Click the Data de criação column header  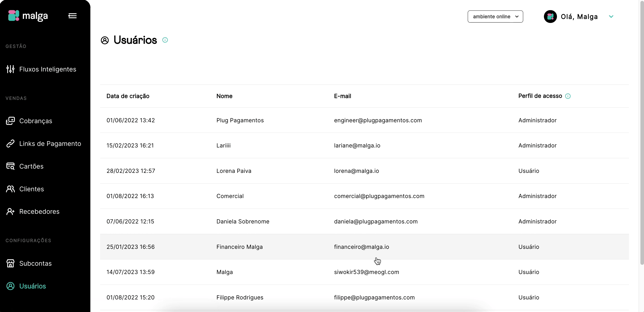tap(128, 96)
